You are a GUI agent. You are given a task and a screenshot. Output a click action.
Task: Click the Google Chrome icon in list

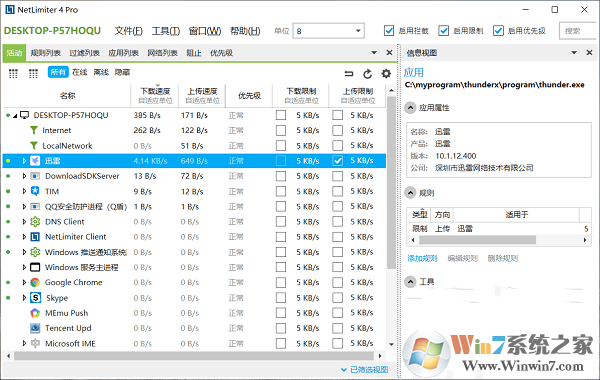point(35,282)
